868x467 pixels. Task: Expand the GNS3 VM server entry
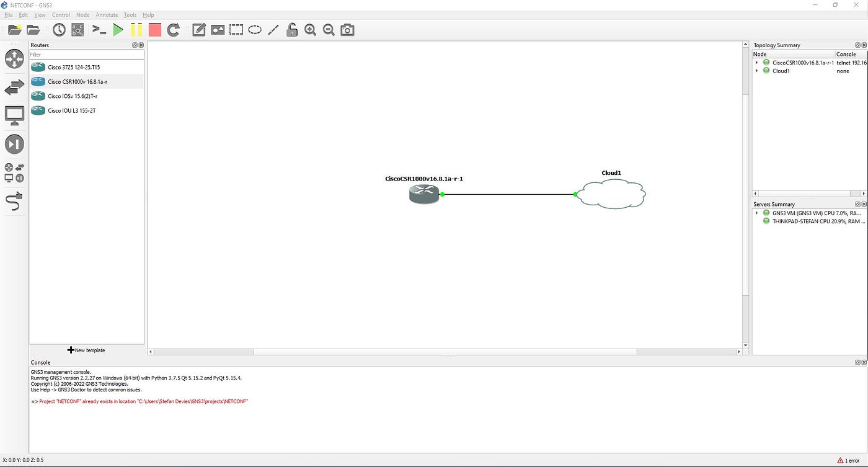(756, 213)
